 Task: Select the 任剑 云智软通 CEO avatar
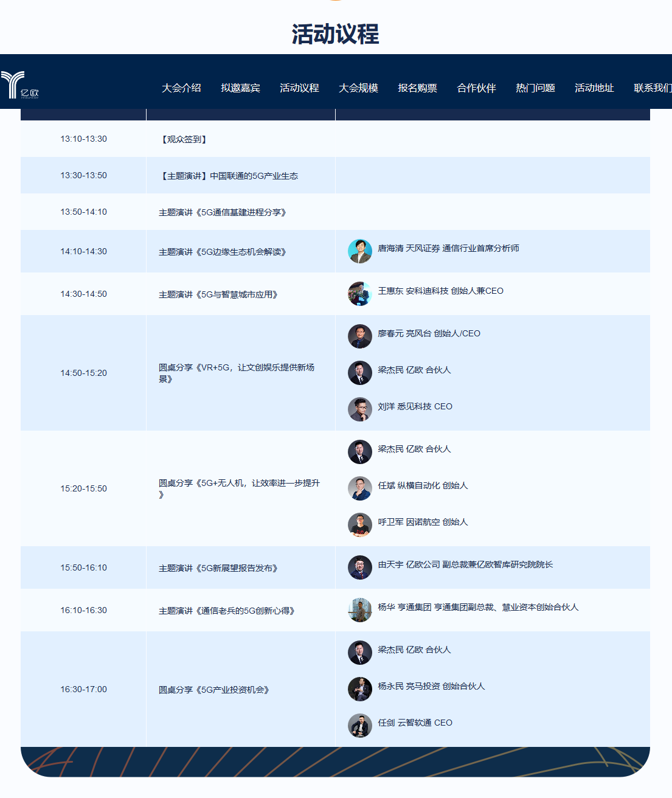point(360,726)
